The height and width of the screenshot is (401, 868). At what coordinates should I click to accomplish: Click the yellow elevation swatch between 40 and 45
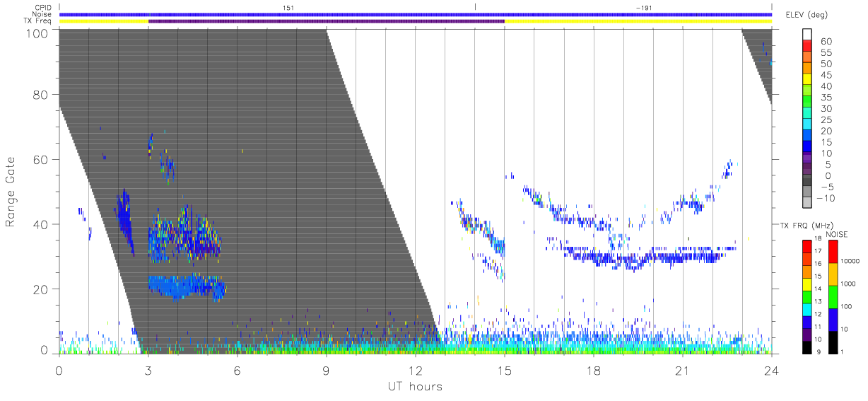click(x=807, y=81)
